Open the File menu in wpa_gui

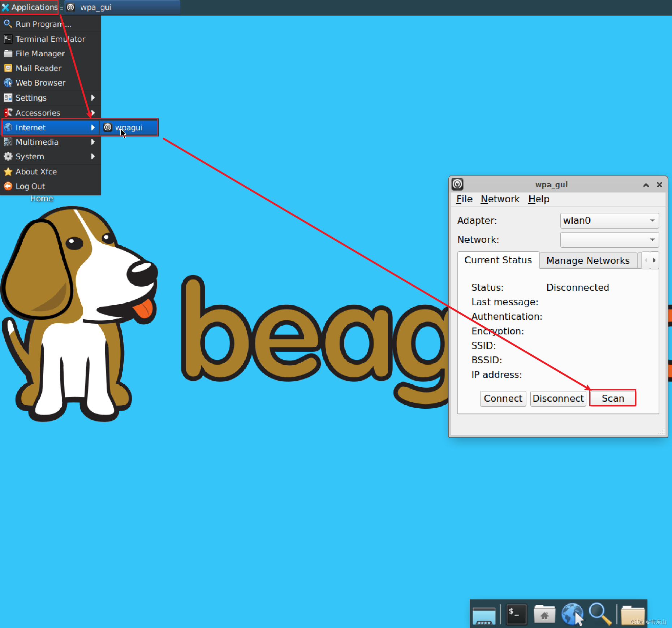point(464,199)
